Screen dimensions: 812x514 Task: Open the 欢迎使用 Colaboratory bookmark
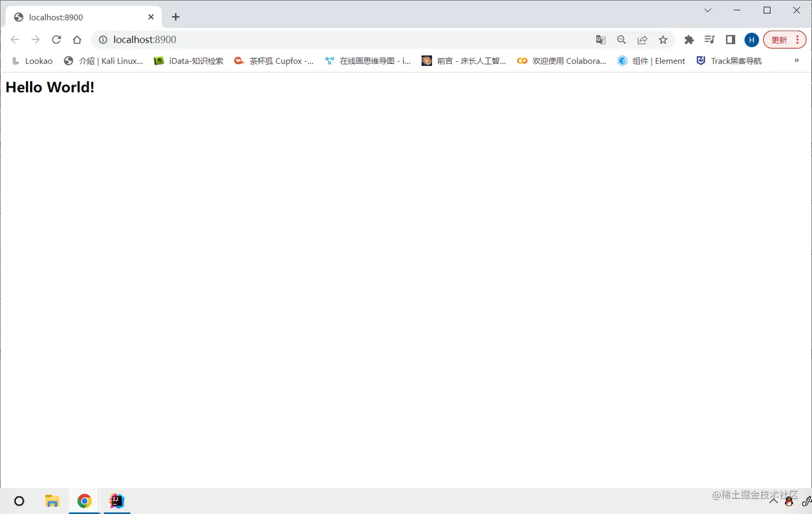click(x=562, y=61)
